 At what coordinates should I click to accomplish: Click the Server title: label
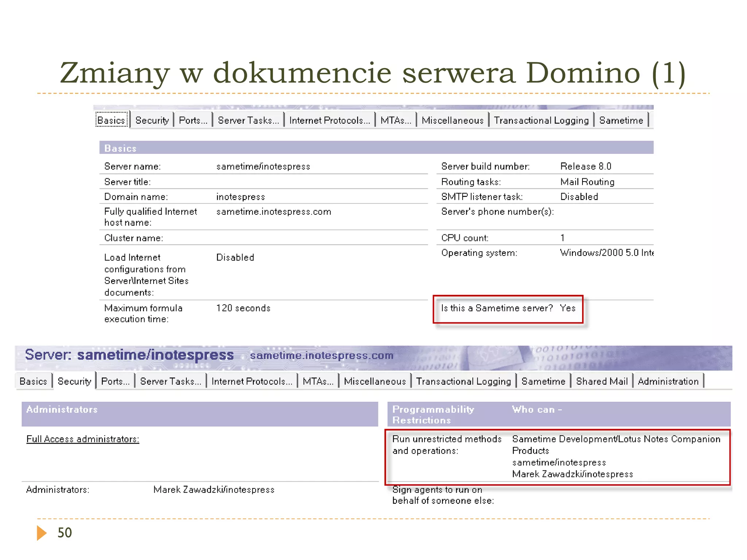click(127, 182)
